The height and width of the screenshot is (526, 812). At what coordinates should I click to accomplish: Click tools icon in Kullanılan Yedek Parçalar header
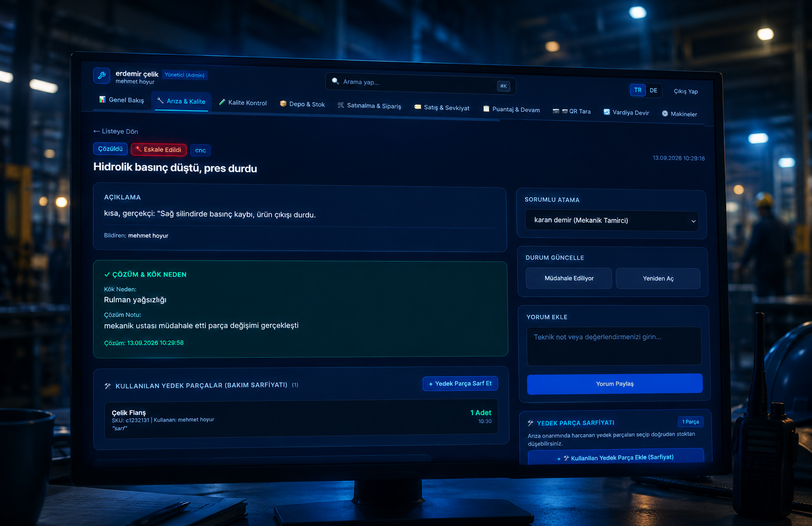tap(108, 386)
